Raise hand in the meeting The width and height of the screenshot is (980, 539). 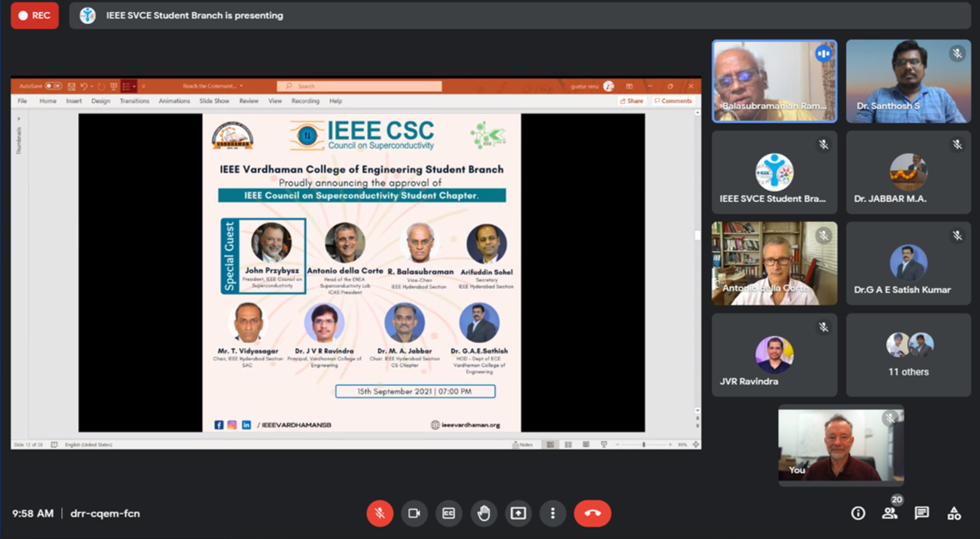tap(483, 513)
